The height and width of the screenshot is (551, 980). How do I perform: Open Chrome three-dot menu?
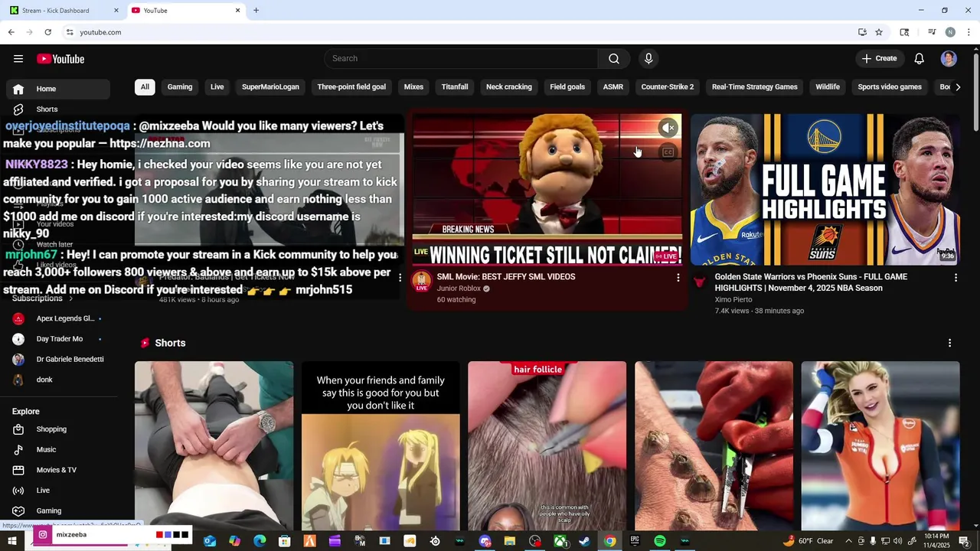tap(969, 32)
